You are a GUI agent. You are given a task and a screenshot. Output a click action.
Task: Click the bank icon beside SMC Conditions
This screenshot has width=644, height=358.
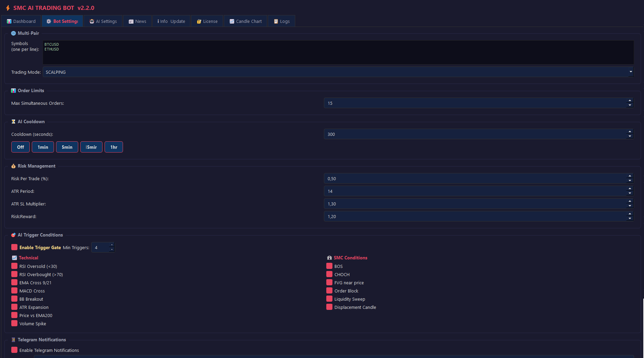329,258
